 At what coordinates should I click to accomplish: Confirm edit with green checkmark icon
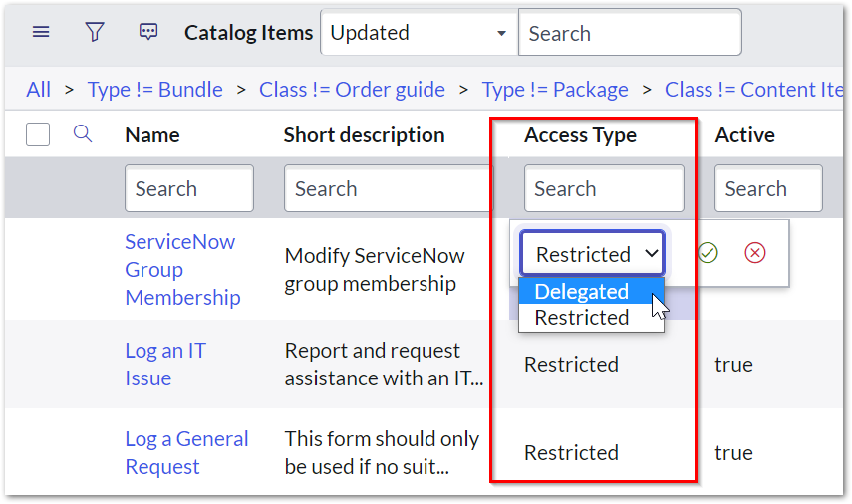pos(708,253)
